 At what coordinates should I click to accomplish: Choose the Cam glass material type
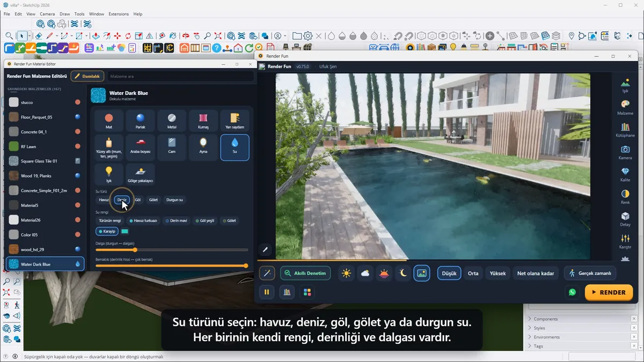172,147
